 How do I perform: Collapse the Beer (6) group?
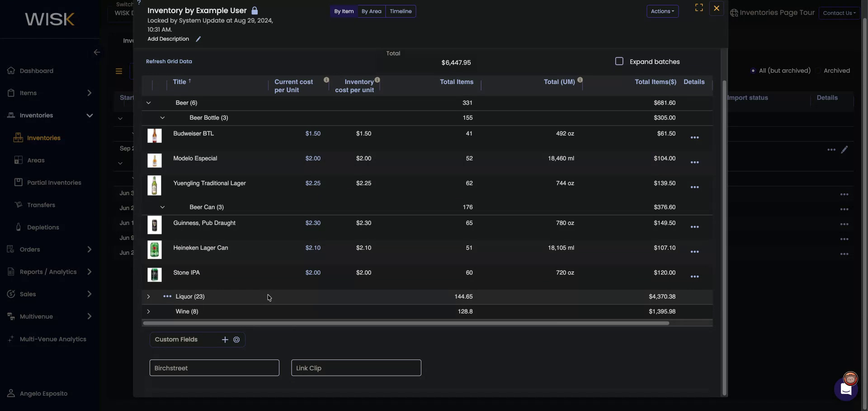point(148,103)
